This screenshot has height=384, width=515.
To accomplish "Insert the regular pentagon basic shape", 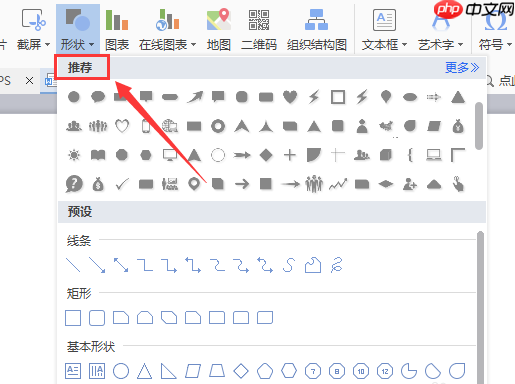I will point(265,371).
